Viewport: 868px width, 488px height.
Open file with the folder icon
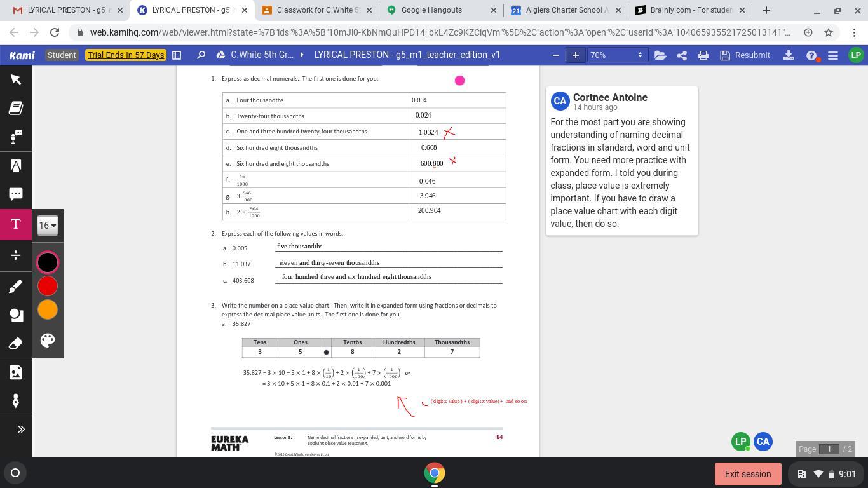660,55
